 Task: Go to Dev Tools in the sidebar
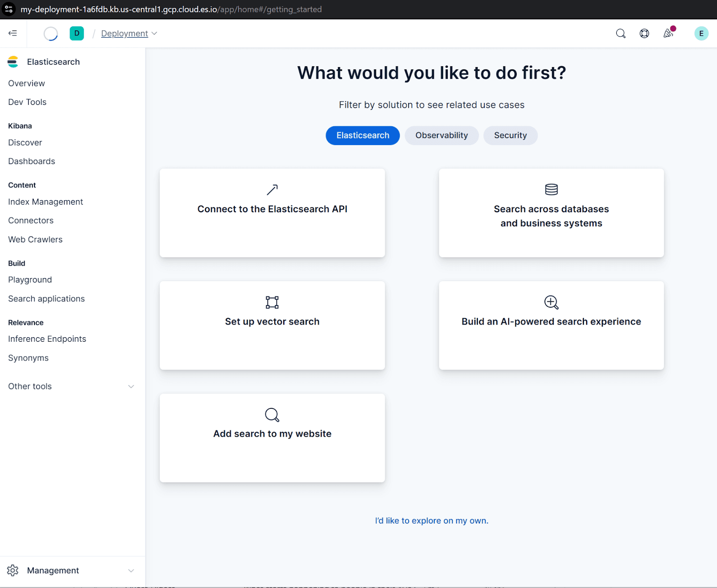(27, 102)
